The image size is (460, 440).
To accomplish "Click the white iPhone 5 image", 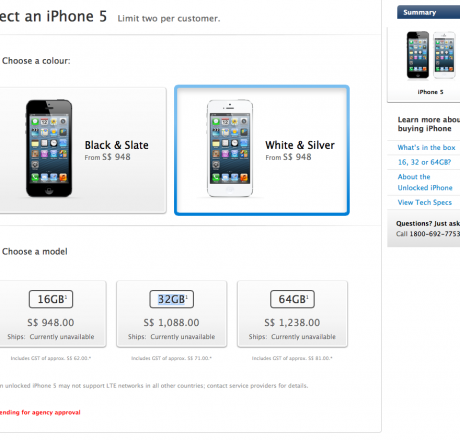I will pyautogui.click(x=230, y=148).
